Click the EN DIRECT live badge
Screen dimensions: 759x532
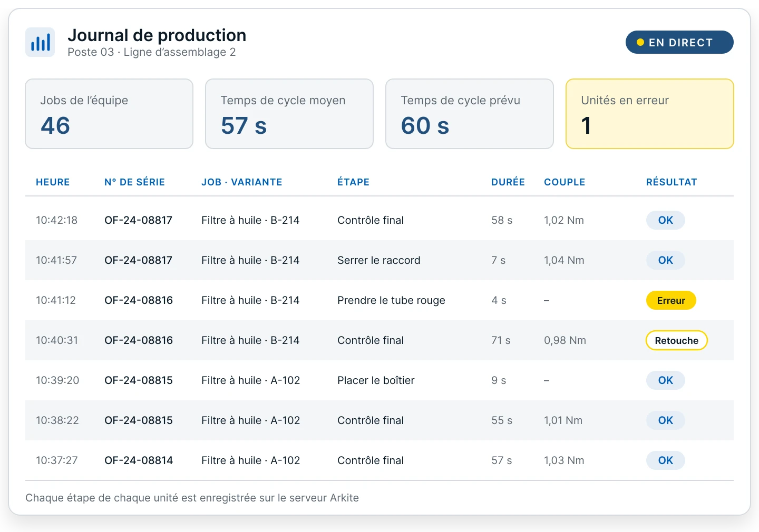679,42
